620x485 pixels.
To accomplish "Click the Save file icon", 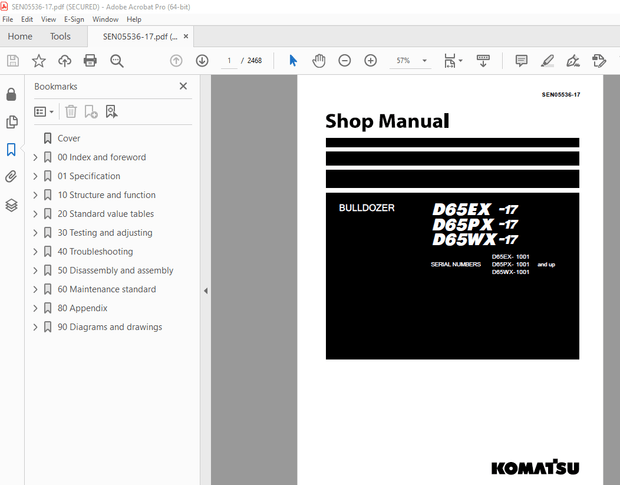I will pyautogui.click(x=13, y=60).
